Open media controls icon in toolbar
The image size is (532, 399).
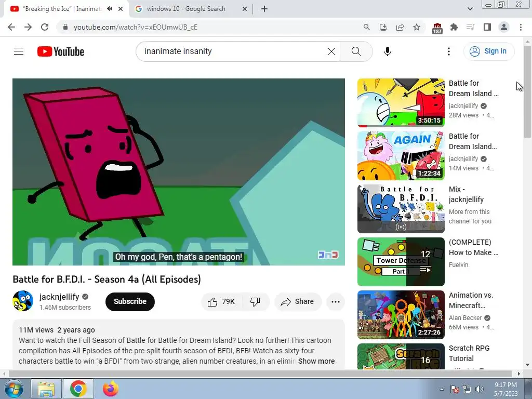point(471,27)
